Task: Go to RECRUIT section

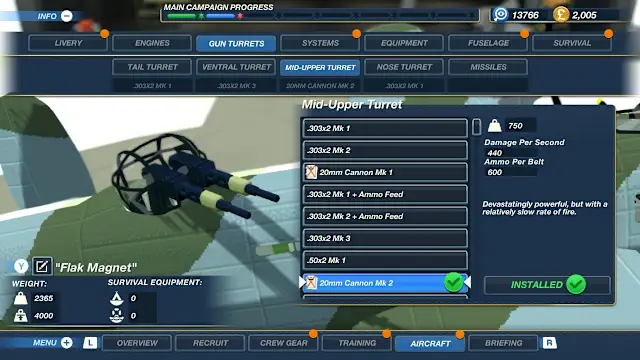Action: (x=210, y=343)
